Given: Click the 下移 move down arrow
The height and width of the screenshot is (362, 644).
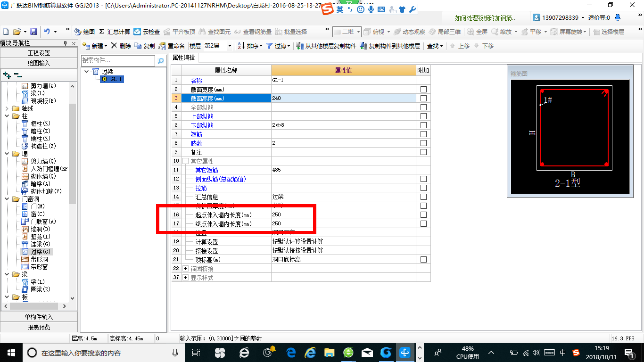Looking at the screenshot, I should pyautogui.click(x=484, y=46).
